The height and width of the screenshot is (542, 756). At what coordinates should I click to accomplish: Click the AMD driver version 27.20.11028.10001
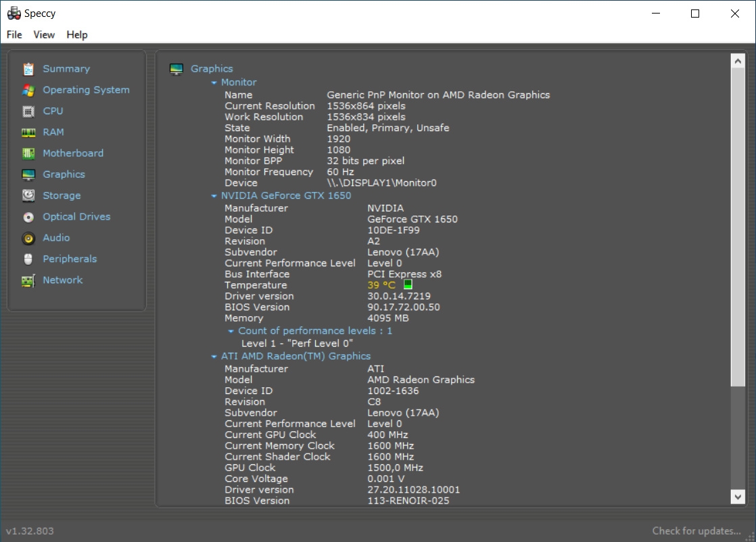414,490
